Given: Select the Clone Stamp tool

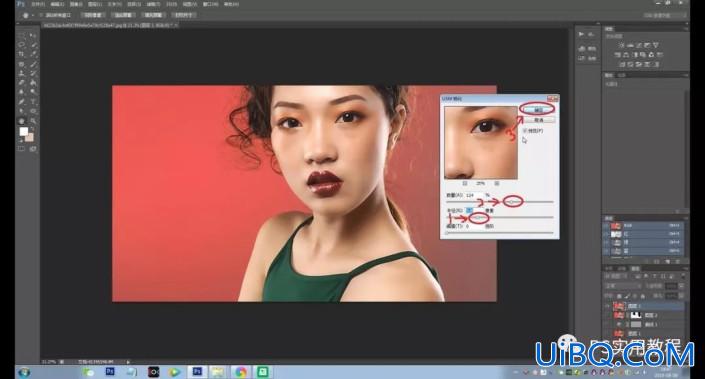Looking at the screenshot, I should (x=22, y=73).
